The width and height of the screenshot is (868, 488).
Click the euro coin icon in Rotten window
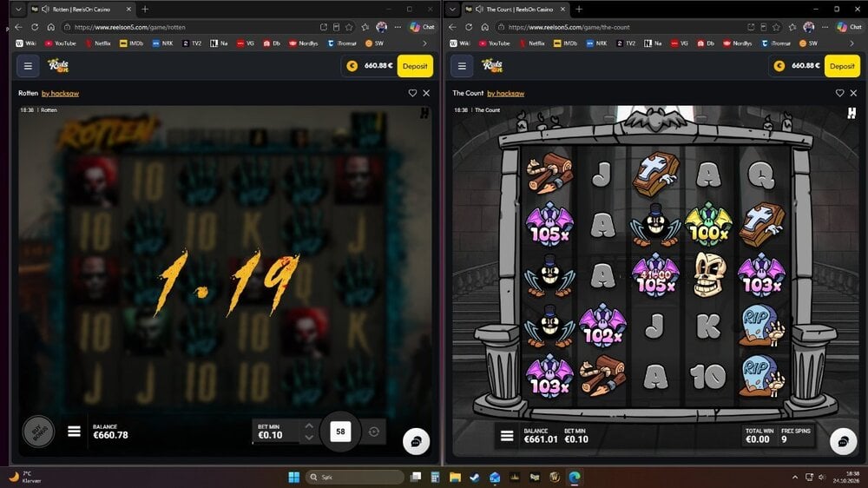point(352,66)
